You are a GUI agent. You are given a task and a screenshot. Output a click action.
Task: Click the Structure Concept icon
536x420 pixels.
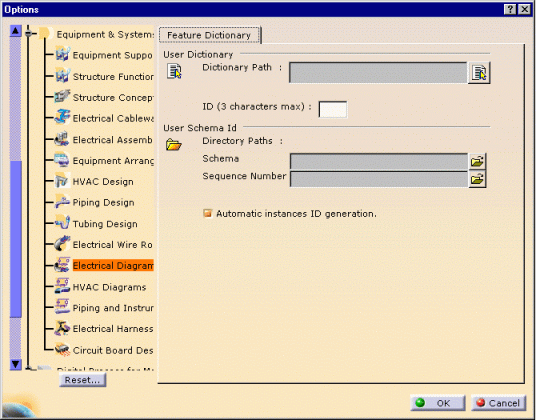pyautogui.click(x=63, y=97)
